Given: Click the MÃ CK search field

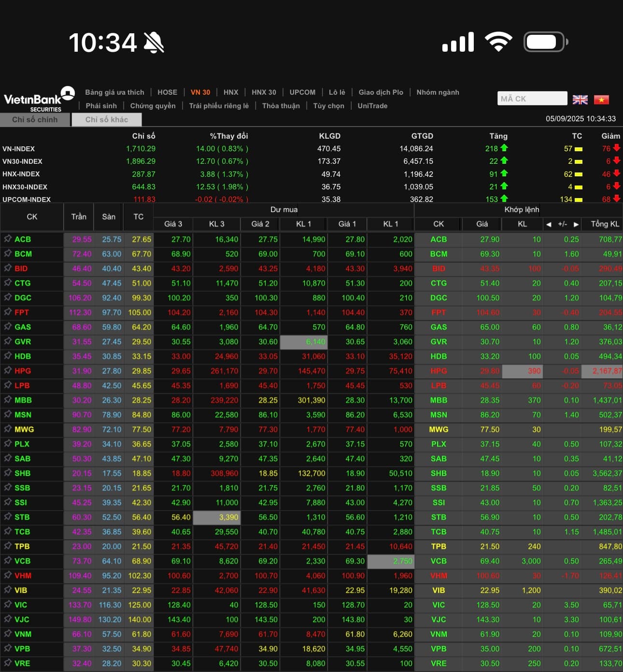Looking at the screenshot, I should pyautogui.click(x=532, y=99).
